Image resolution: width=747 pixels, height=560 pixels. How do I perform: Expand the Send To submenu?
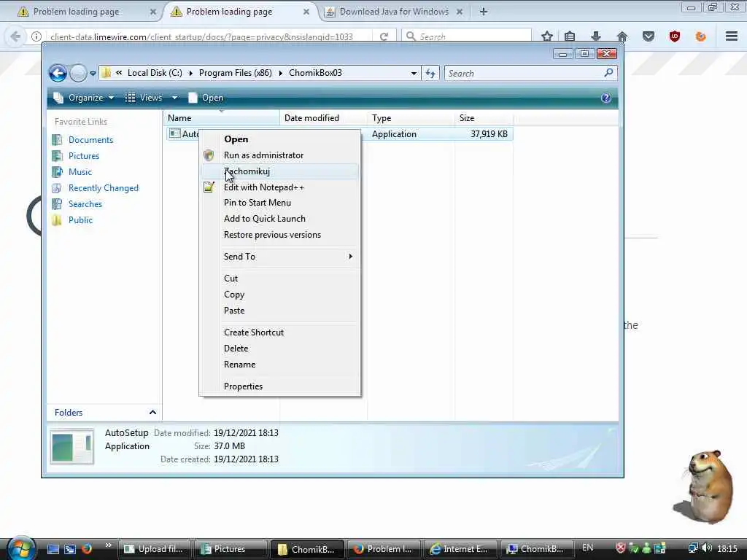tap(280, 257)
